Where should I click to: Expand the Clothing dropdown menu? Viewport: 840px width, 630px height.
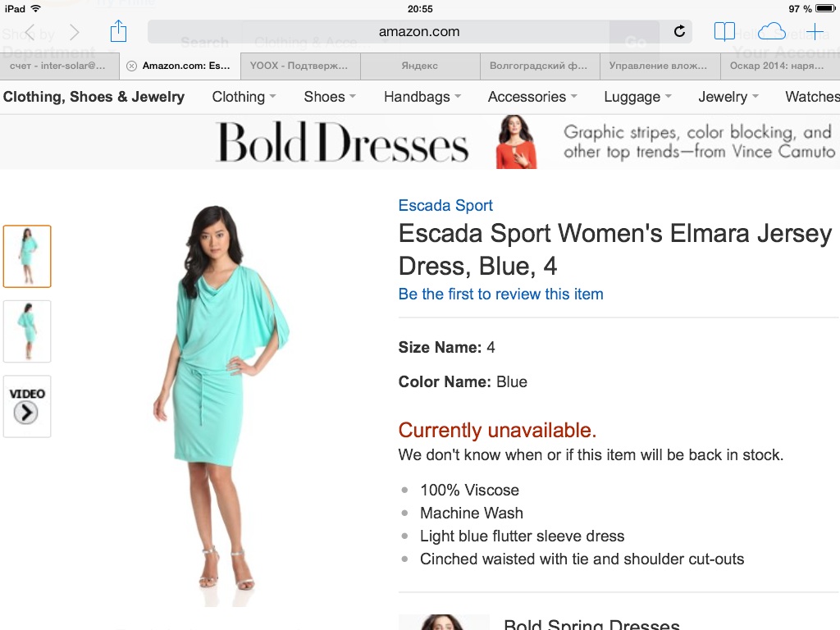click(244, 97)
